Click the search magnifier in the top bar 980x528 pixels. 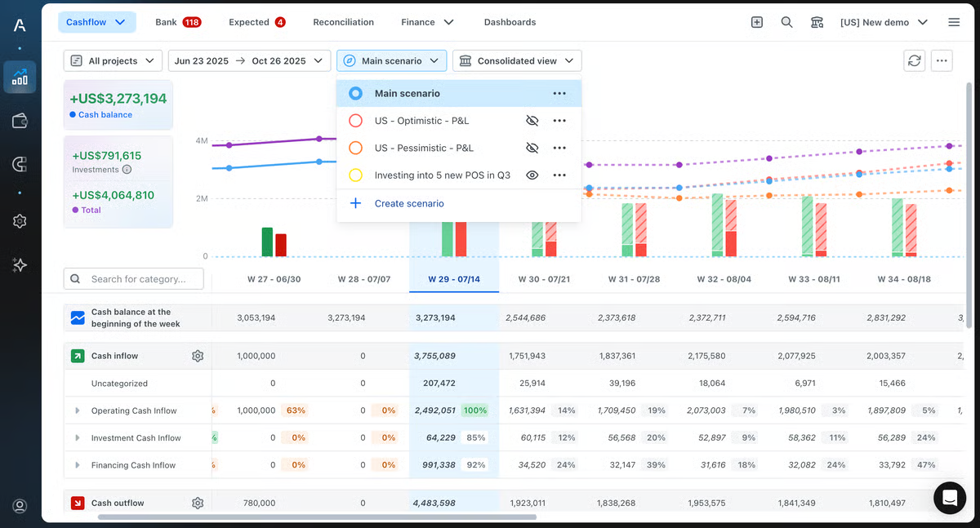click(x=786, y=22)
